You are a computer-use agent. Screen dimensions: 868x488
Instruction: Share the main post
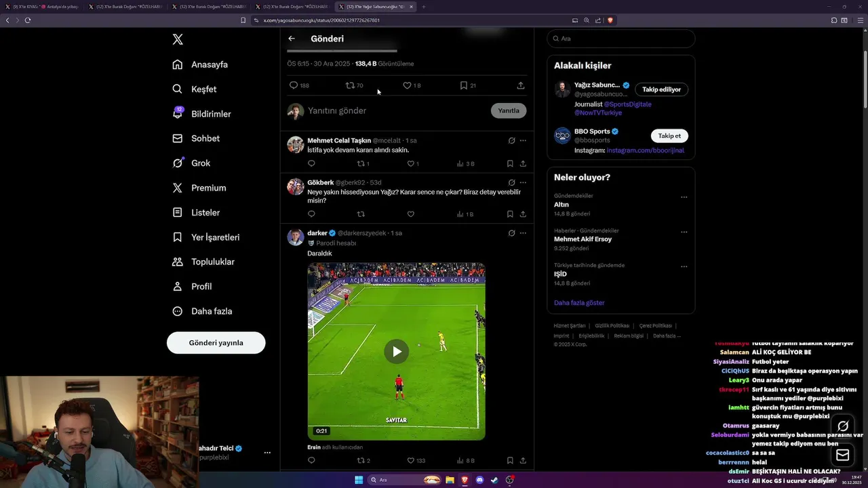pyautogui.click(x=521, y=85)
